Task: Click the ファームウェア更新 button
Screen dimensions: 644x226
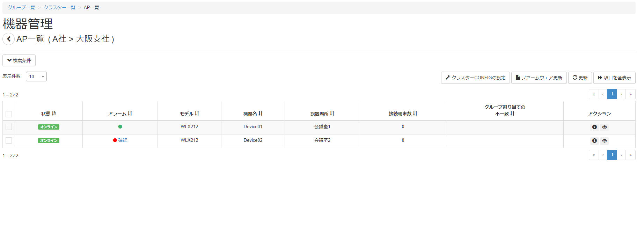Action: [539, 78]
